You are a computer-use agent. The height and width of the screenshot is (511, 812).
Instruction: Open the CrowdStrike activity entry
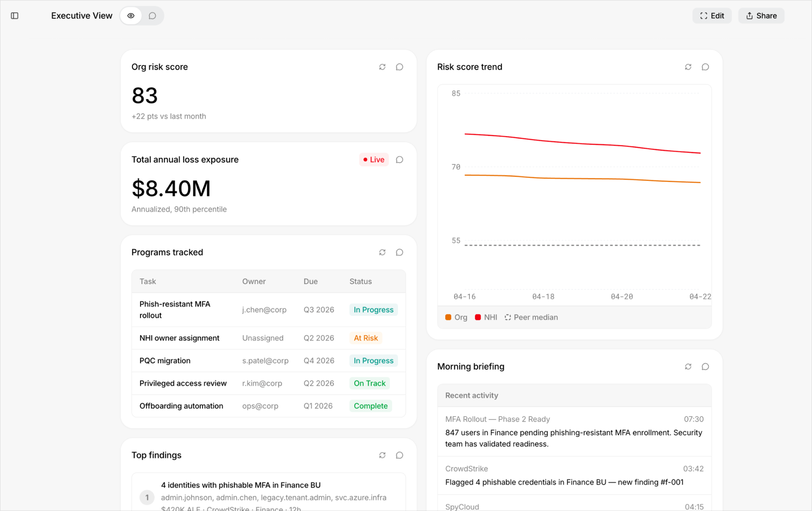click(574, 475)
